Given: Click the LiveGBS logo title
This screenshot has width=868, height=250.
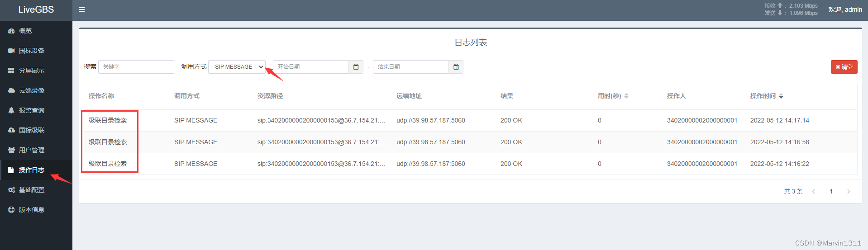Looking at the screenshot, I should coord(36,9).
